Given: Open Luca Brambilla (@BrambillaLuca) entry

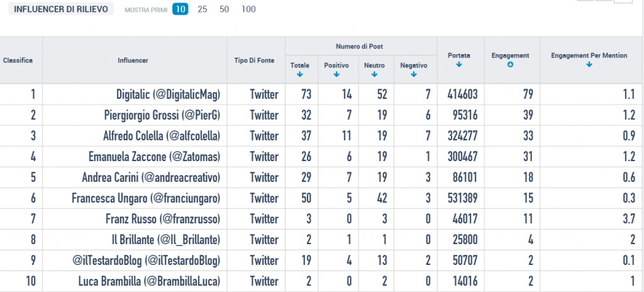Looking at the screenshot, I should [150, 281].
